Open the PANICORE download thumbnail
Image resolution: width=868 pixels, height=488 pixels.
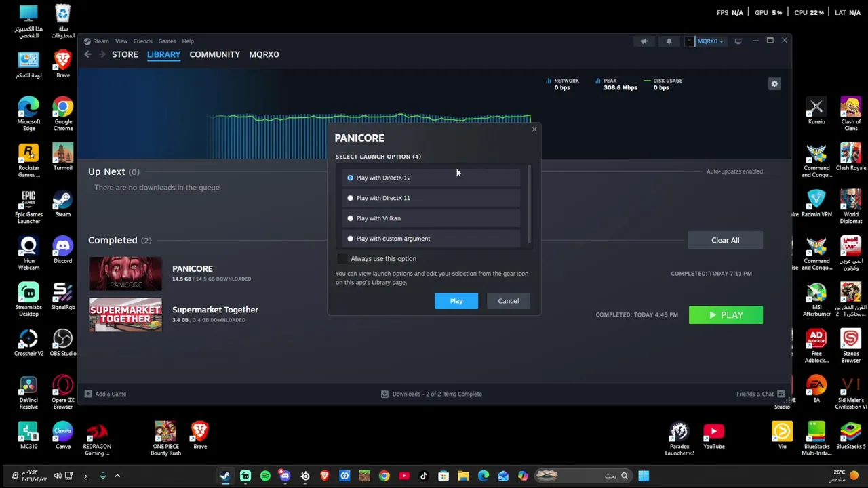[x=125, y=274]
